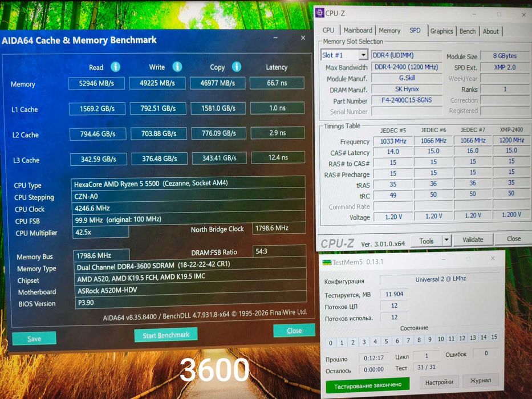Image resolution: width=532 pixels, height=399 pixels.
Task: Click L1 Cache read value 1569.2 GB/s
Action: 97,108
